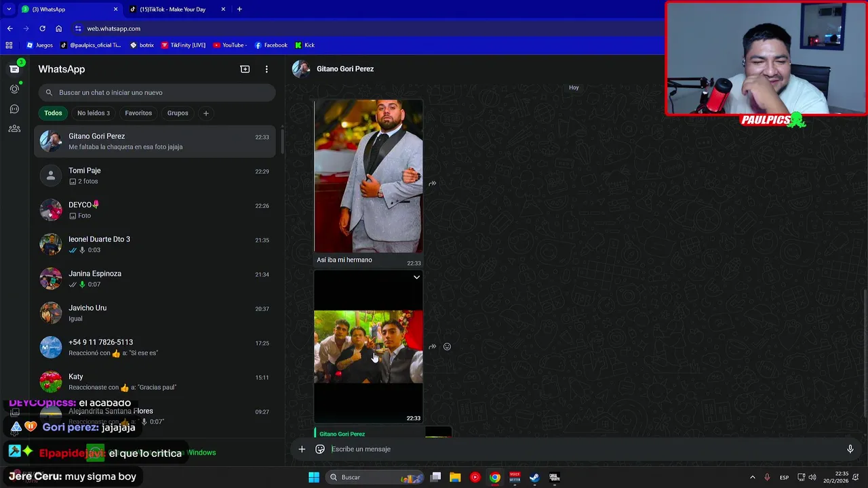
Task: Open the leonel Duarte Dto 3 chat
Action: click(155, 244)
